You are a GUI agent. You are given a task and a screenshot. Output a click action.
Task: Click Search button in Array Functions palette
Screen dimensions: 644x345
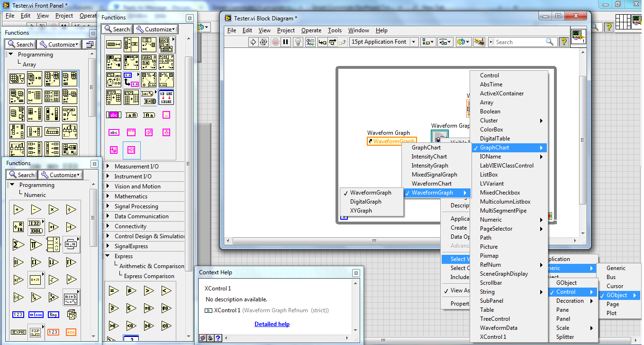point(21,45)
